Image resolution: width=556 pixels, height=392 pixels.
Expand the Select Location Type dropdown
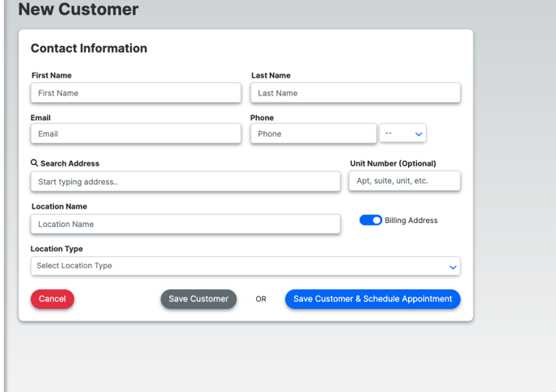[246, 266]
